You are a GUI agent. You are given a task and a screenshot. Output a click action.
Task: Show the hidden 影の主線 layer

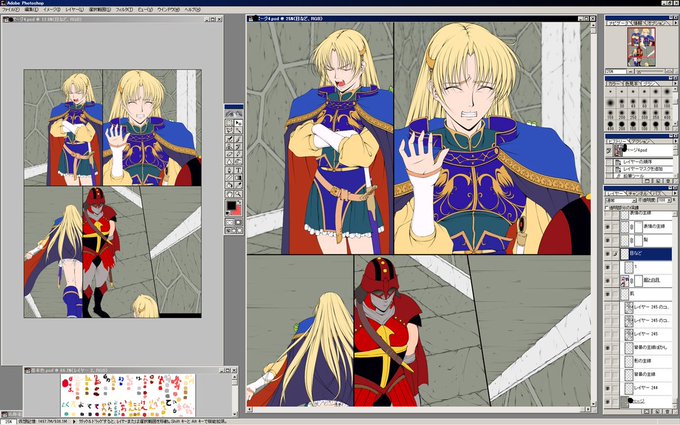pos(608,361)
